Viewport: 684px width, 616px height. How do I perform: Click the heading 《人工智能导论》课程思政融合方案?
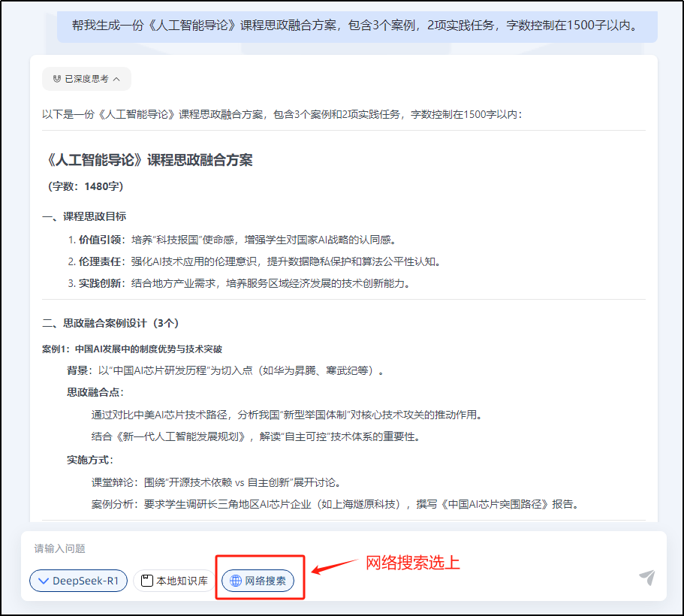click(x=149, y=160)
